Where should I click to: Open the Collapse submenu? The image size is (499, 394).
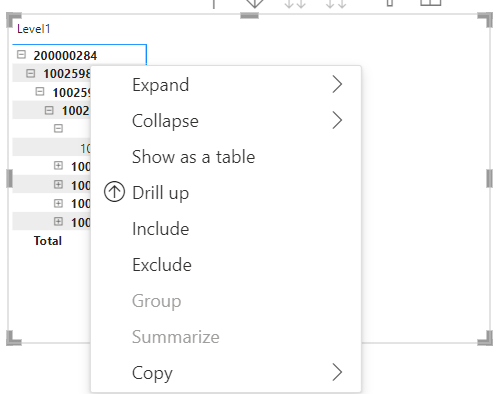pyautogui.click(x=226, y=121)
